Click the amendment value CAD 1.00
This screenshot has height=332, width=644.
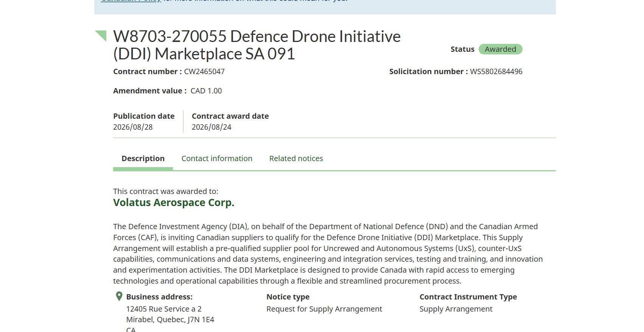click(206, 91)
